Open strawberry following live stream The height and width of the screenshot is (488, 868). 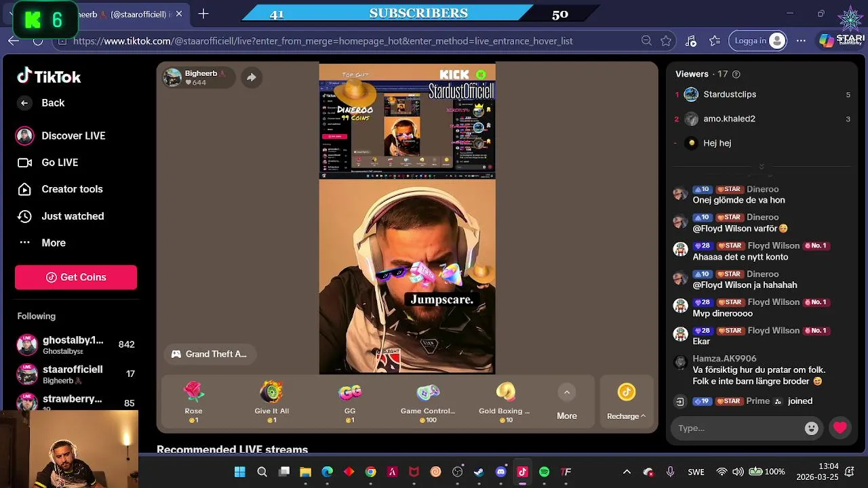pos(75,402)
